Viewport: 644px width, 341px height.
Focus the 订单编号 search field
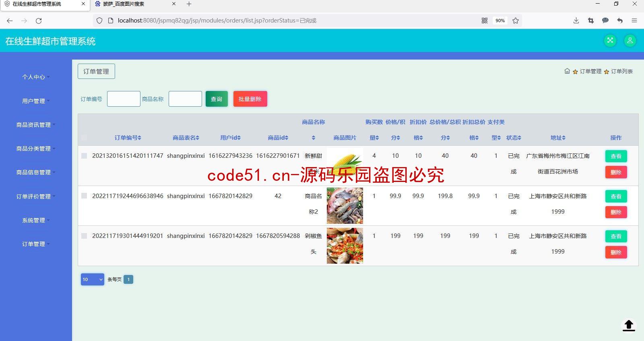pos(124,99)
